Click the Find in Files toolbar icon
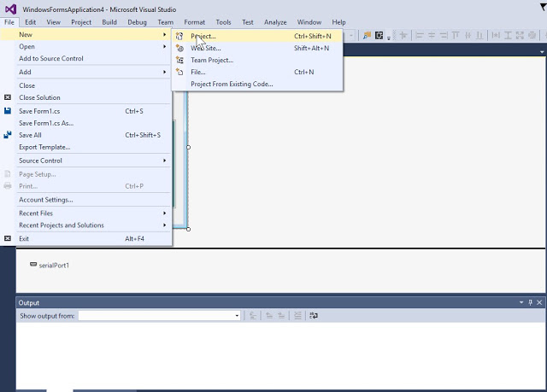This screenshot has height=392, width=547. click(367, 36)
